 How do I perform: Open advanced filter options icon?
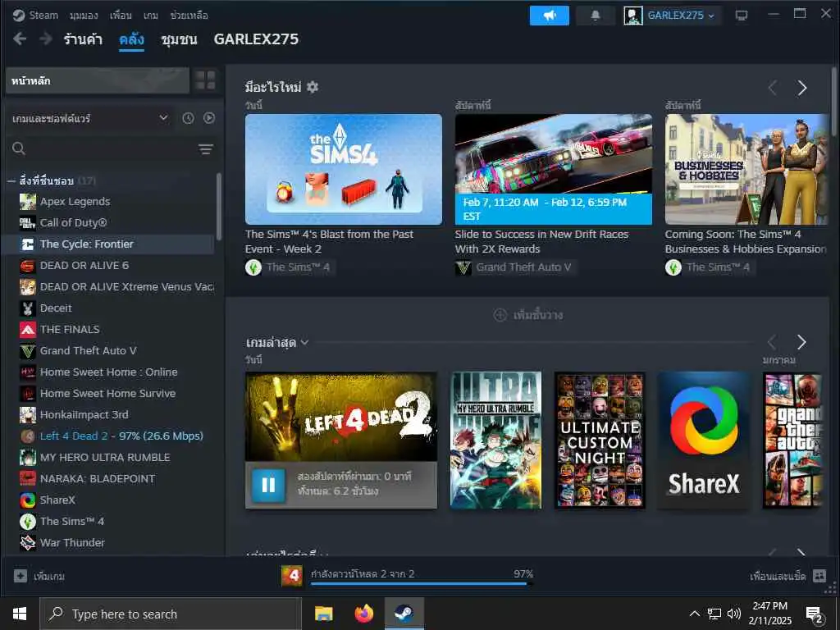click(x=206, y=149)
